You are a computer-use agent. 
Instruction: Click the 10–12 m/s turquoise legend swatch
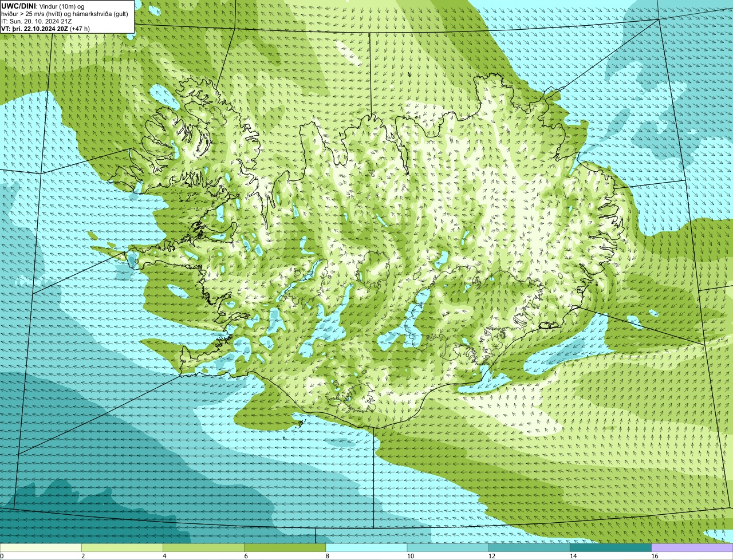(448, 548)
